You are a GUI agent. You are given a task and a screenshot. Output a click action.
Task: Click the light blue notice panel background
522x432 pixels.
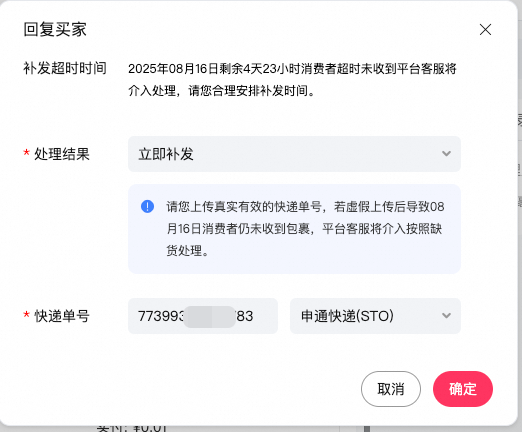(294, 265)
